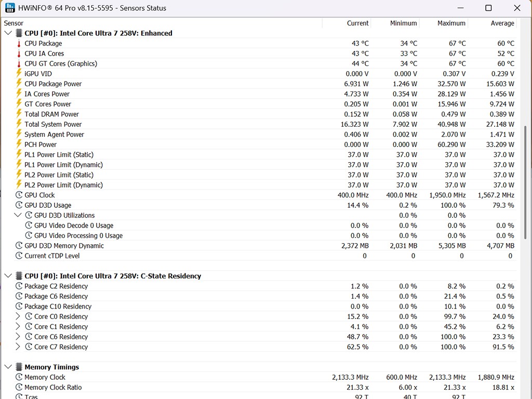The width and height of the screenshot is (532, 399).
Task: Collapse the CPU Enhanced sensor group
Action: pyautogui.click(x=8, y=33)
